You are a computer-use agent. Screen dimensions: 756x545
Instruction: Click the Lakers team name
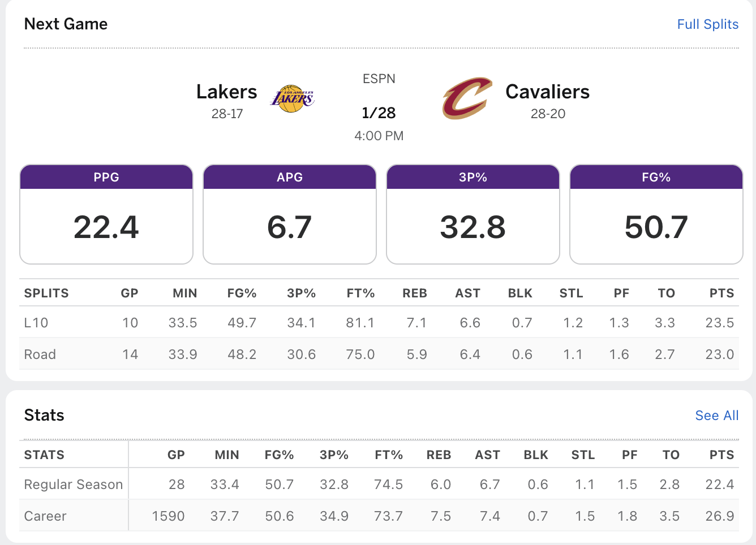(x=226, y=92)
